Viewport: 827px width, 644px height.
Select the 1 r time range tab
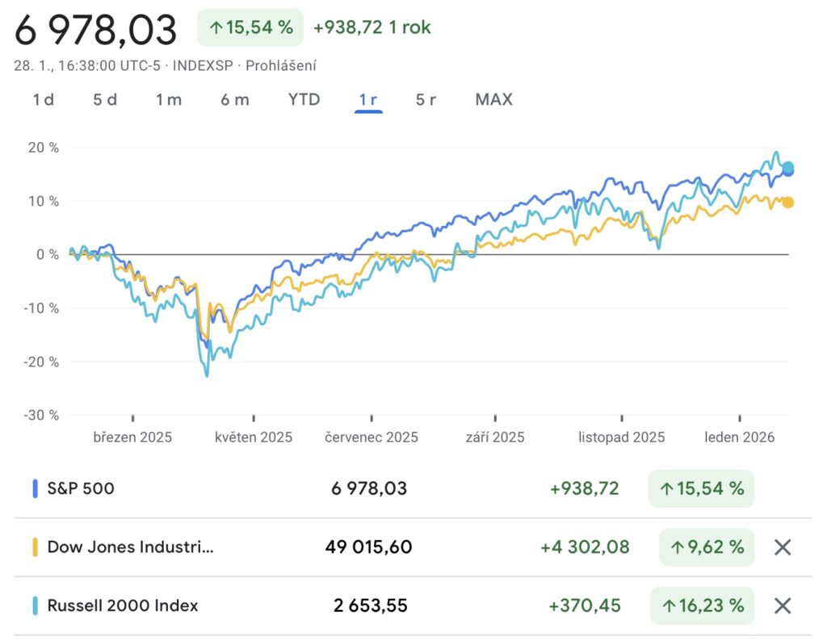pos(369,100)
